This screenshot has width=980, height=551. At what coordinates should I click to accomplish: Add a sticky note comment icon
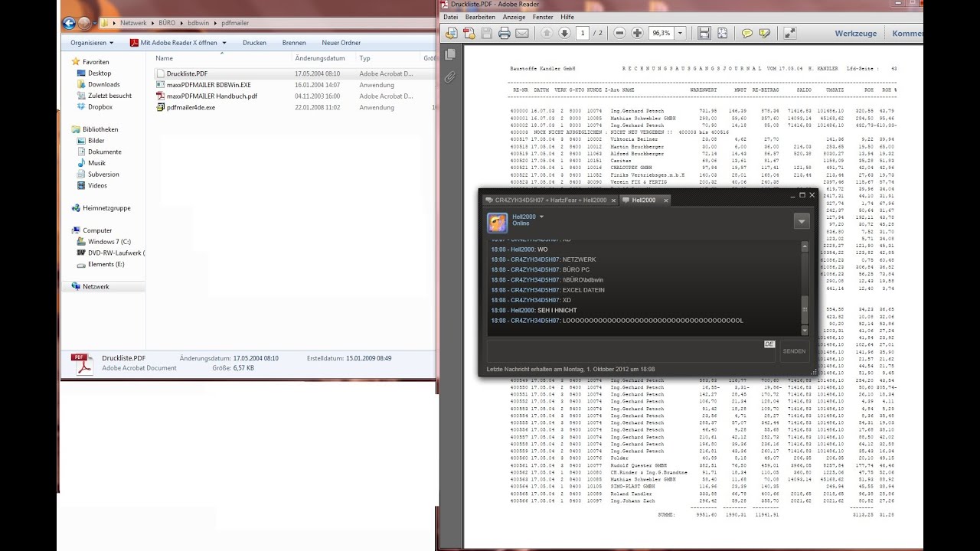tap(747, 33)
